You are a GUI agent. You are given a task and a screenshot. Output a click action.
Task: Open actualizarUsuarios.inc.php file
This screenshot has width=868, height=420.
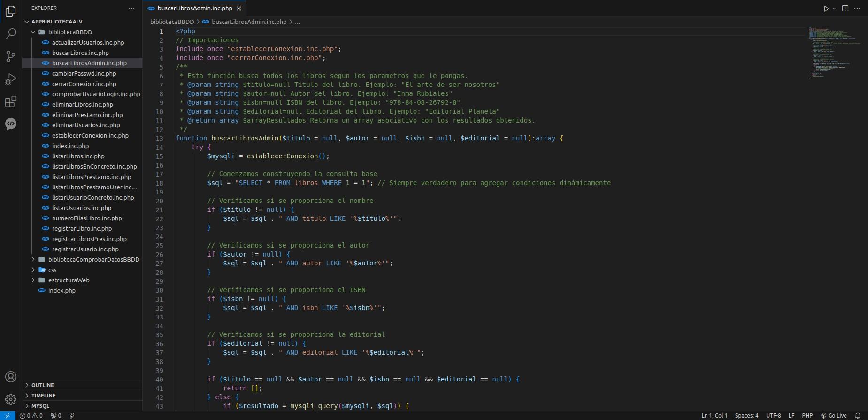pos(82,42)
